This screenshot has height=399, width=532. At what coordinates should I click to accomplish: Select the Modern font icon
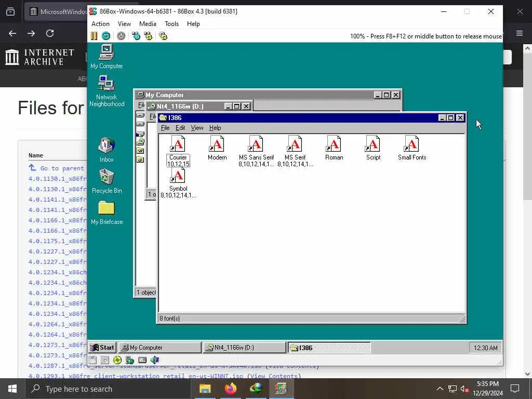pos(217,148)
